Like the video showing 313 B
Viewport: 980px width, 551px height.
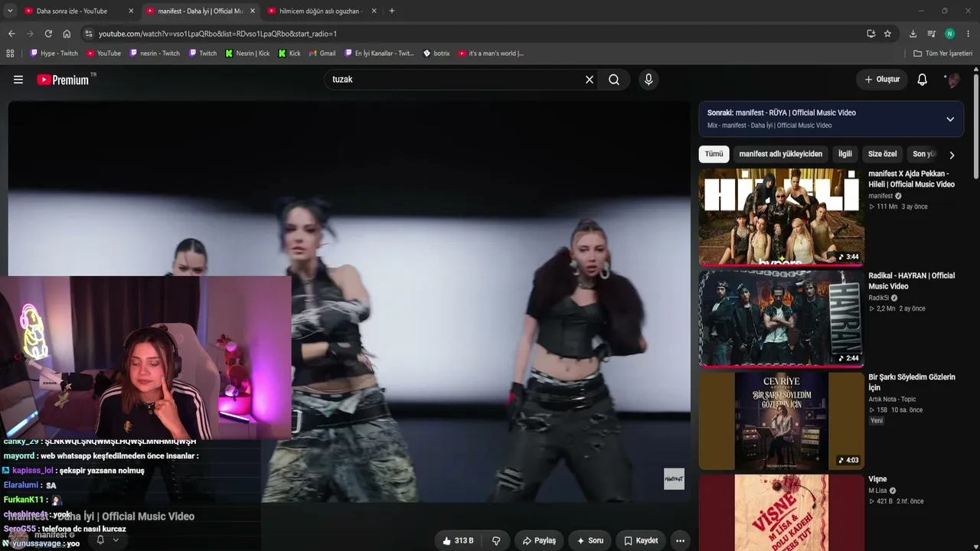click(x=457, y=540)
